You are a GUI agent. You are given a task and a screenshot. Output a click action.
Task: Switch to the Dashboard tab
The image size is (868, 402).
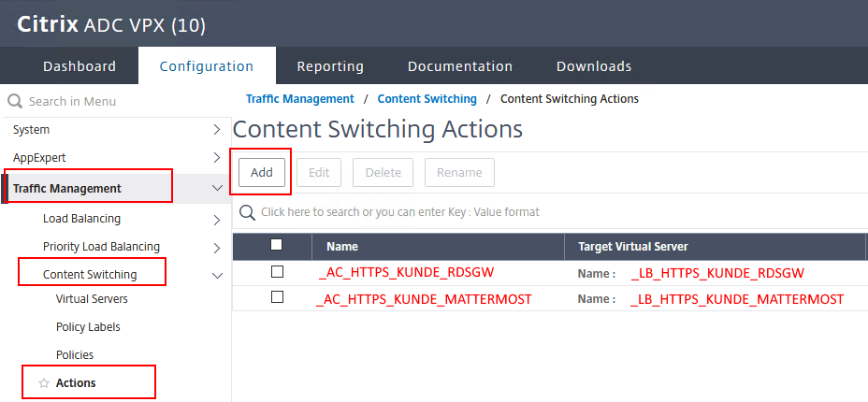pyautogui.click(x=80, y=66)
